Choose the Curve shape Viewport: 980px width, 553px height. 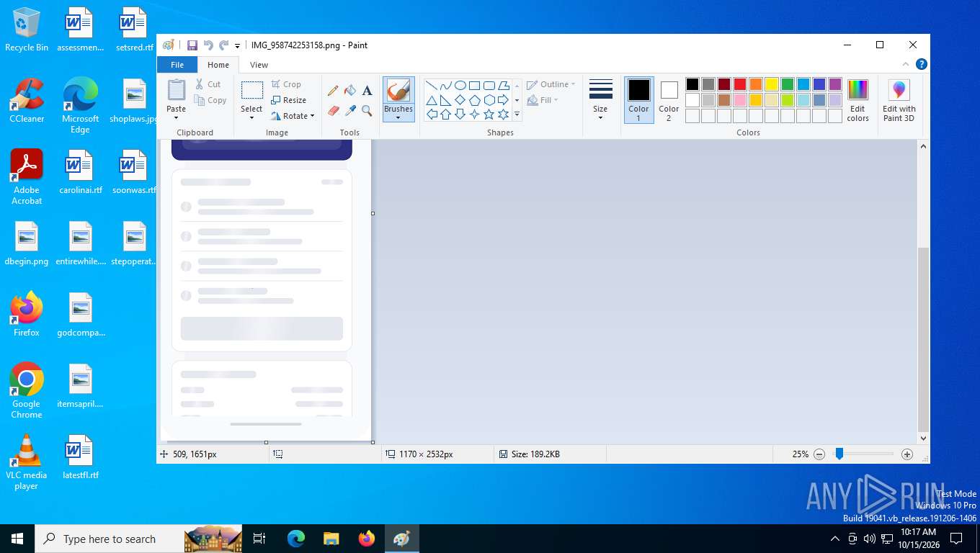point(446,86)
